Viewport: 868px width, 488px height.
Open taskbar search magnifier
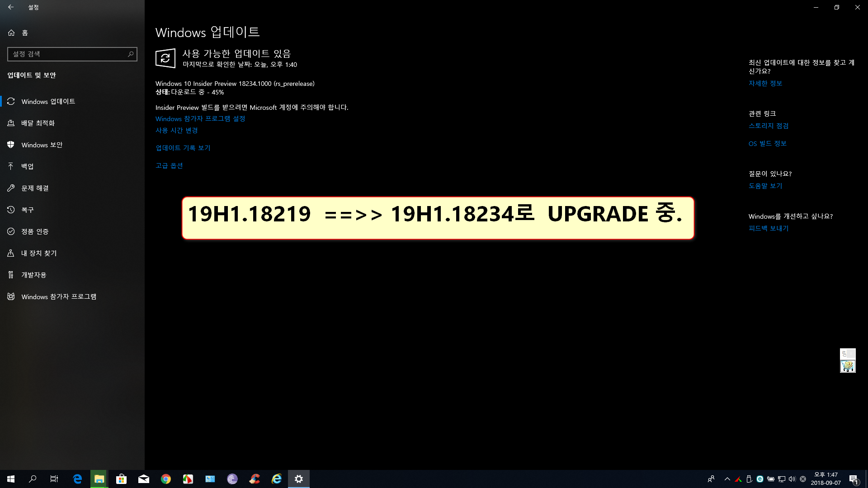pyautogui.click(x=33, y=479)
